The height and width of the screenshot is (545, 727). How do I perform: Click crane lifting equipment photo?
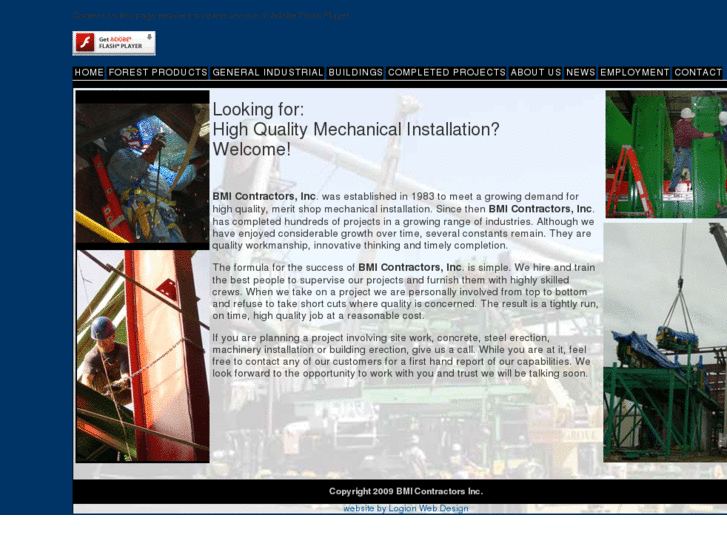click(x=665, y=342)
